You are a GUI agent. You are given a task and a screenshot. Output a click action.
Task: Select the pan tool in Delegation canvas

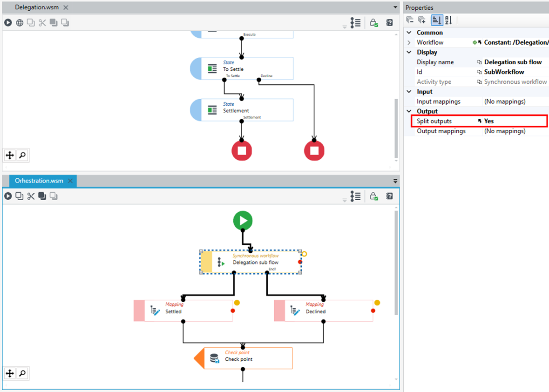click(10, 155)
